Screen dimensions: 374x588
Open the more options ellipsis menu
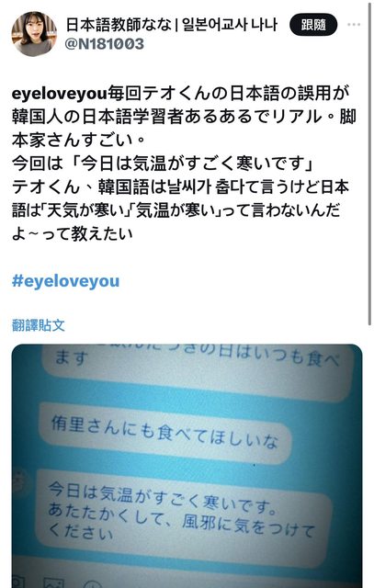pyautogui.click(x=354, y=25)
